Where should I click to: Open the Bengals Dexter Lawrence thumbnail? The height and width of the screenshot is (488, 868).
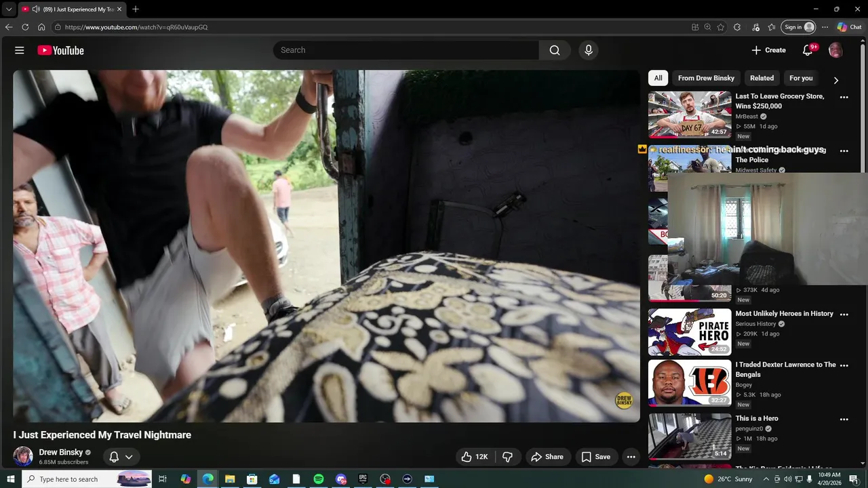(x=690, y=383)
